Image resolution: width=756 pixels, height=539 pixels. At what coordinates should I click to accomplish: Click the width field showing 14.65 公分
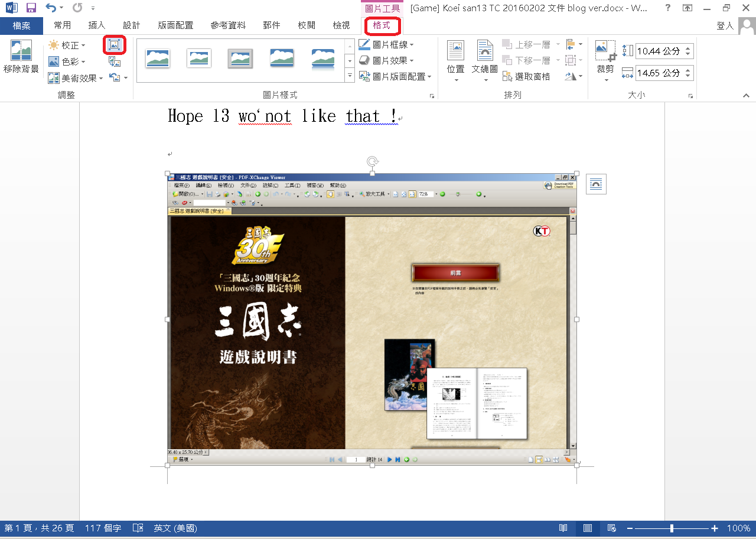[x=660, y=73]
